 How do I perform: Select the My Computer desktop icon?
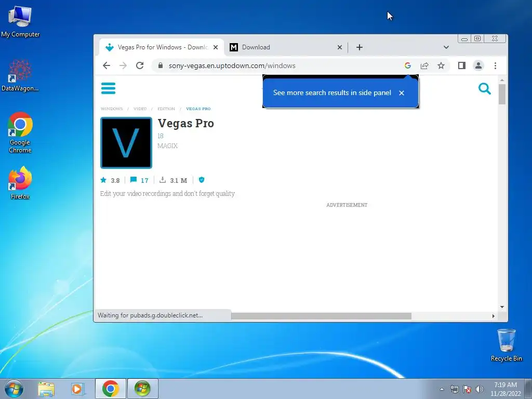click(x=20, y=21)
